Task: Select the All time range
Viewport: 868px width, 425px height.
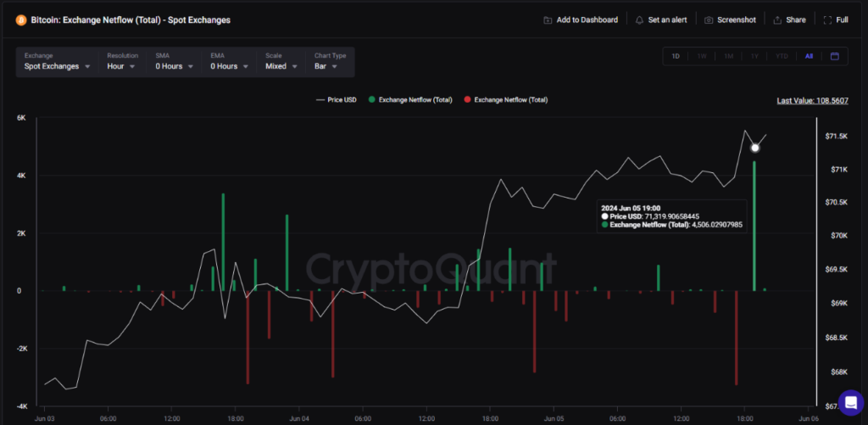Action: point(809,56)
